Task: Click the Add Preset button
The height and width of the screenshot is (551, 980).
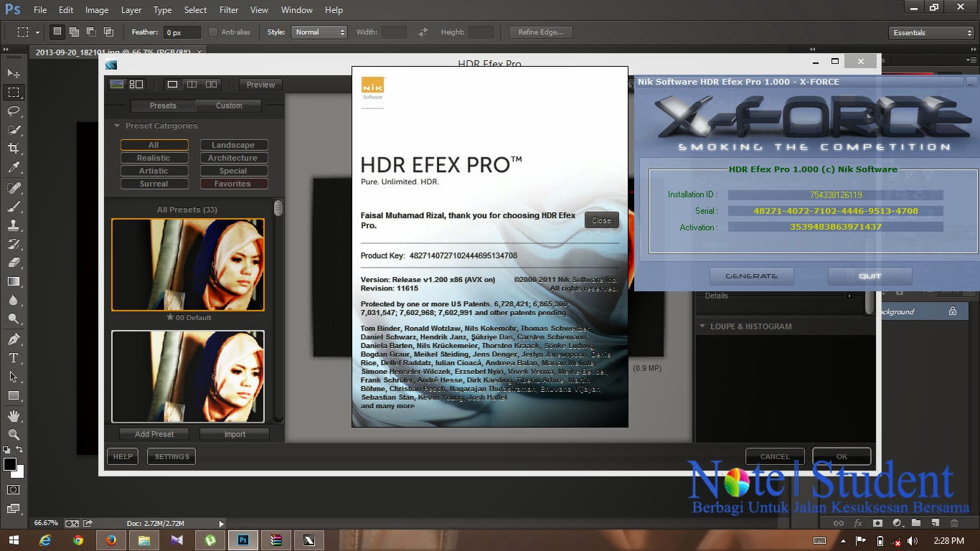Action: [x=154, y=434]
